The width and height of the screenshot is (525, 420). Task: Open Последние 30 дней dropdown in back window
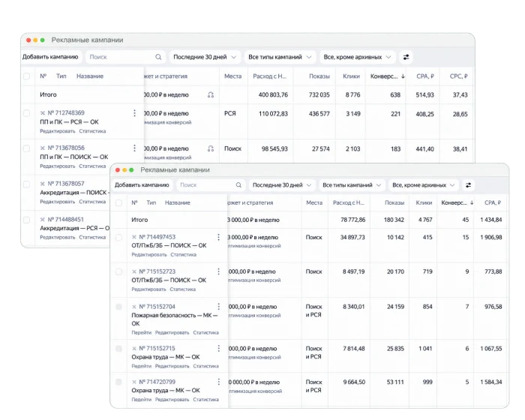click(205, 57)
